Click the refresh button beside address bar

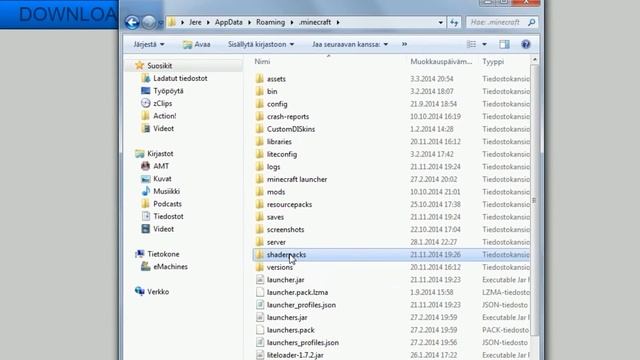[x=454, y=22]
